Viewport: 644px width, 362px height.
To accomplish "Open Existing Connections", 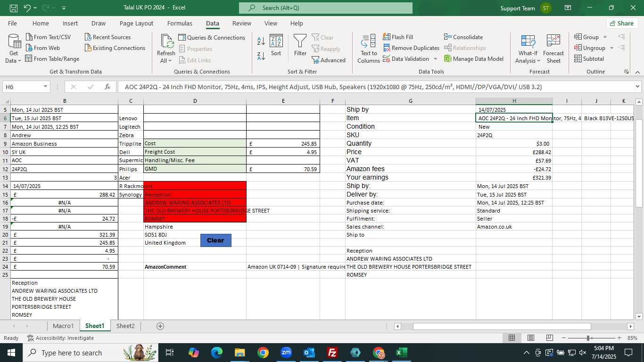I will tap(115, 48).
